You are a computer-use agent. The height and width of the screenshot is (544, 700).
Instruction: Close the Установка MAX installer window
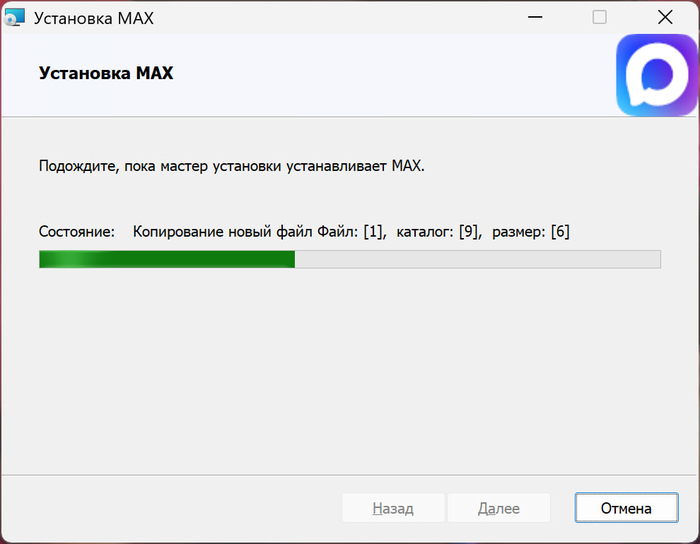[665, 17]
